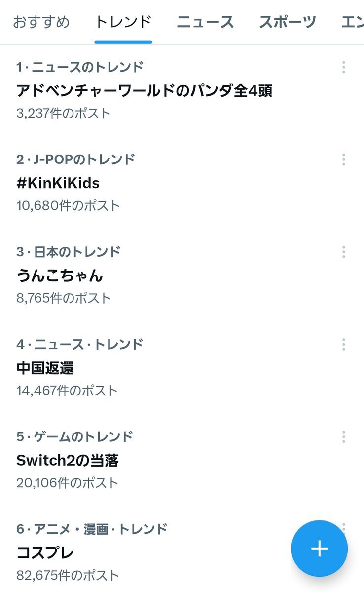This screenshot has height=592, width=364.
Task: Open more options for #KinKiKids trend
Action: [x=343, y=159]
